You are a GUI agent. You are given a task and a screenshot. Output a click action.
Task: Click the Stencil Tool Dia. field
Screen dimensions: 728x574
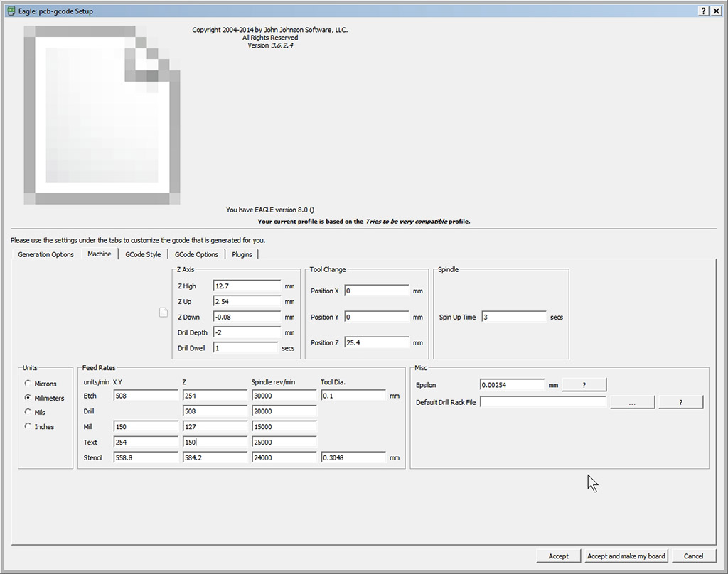[354, 457]
